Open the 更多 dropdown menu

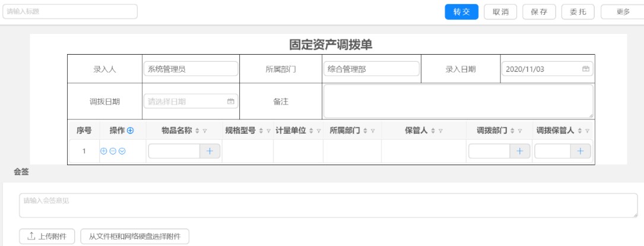pyautogui.click(x=622, y=12)
